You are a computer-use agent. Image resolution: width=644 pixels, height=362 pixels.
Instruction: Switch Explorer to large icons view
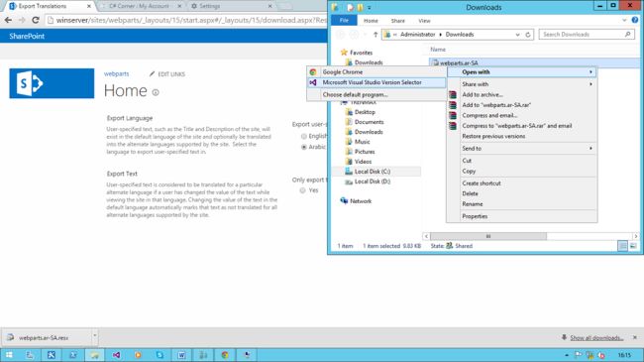[633, 246]
